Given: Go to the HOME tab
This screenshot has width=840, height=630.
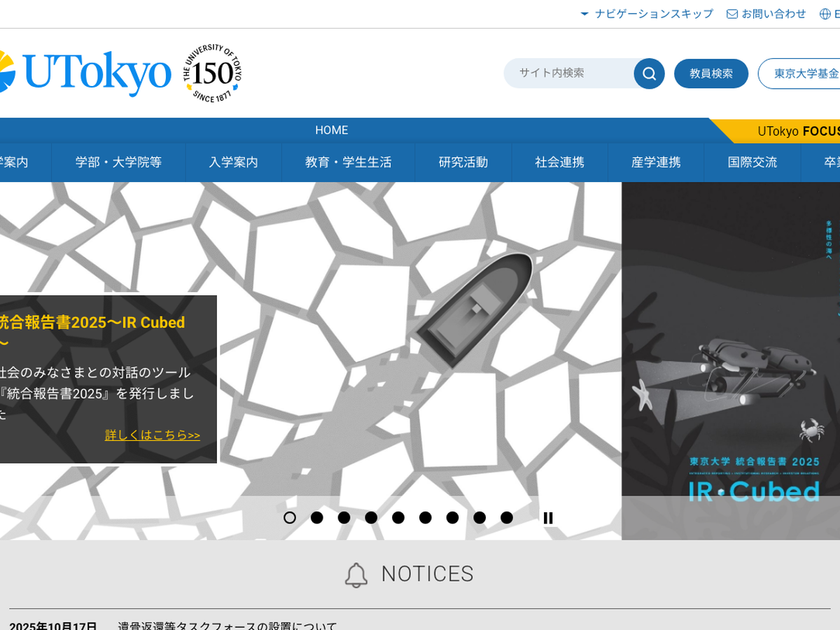Looking at the screenshot, I should click(x=331, y=130).
